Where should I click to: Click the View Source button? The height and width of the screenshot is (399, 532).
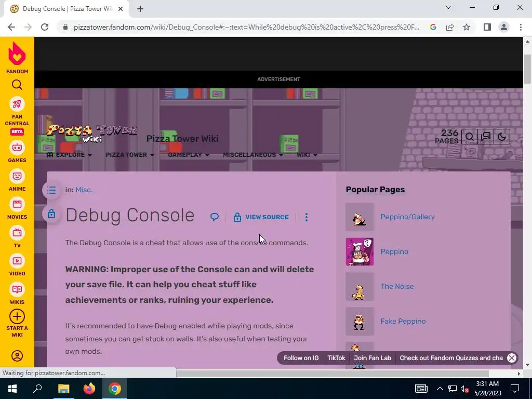261,217
